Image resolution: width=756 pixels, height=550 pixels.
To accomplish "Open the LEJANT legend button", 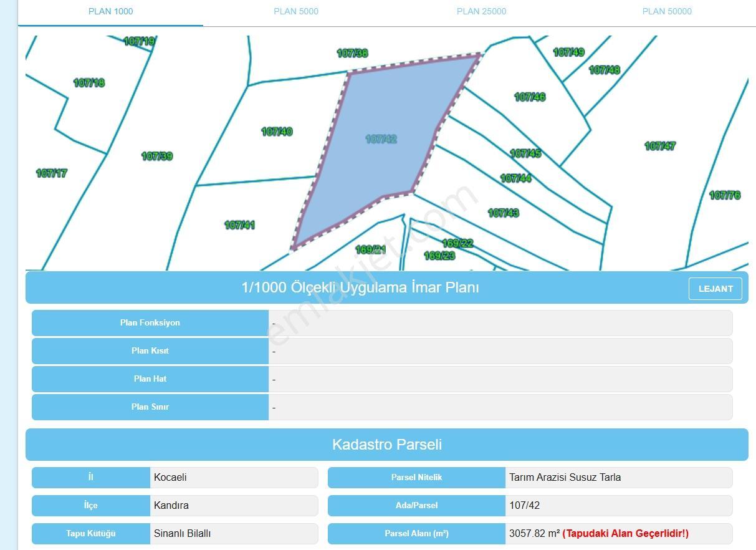I will 715,289.
